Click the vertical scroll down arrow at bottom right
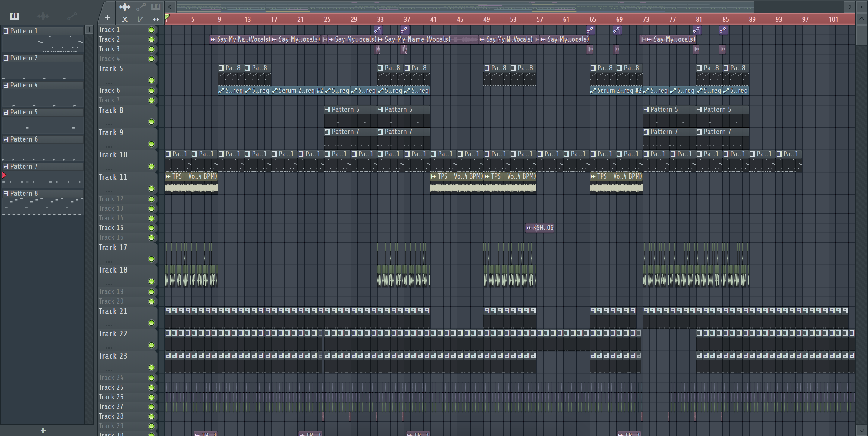Screen dimensions: 868x436 pos(862,430)
